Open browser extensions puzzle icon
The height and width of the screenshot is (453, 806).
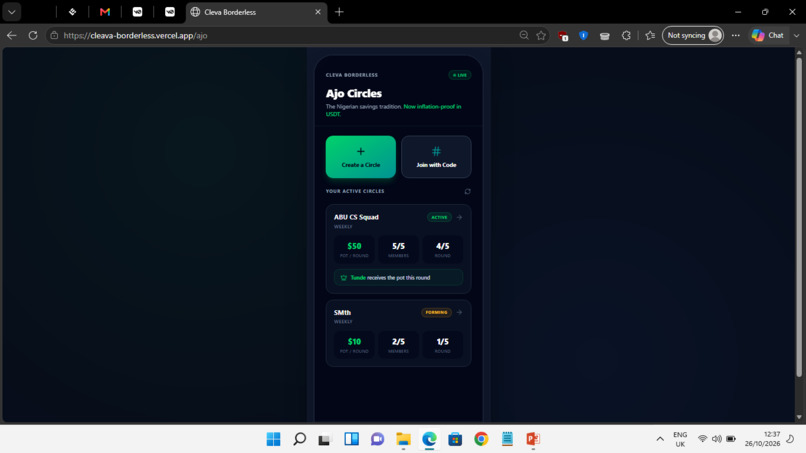coord(626,35)
